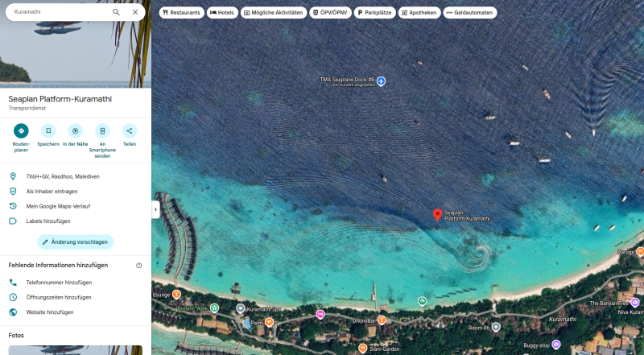The image size is (644, 355).
Task: Select Geldautomaten chip
Action: 470,13
